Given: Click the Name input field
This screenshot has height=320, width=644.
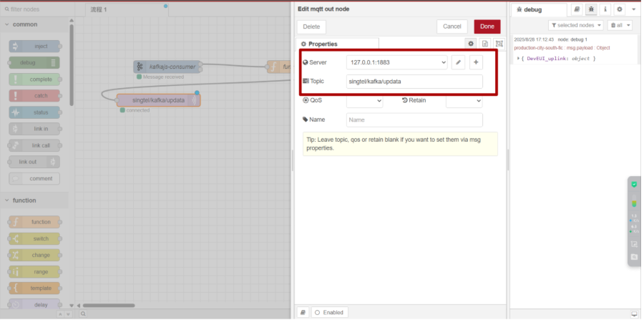Looking at the screenshot, I should click(414, 120).
